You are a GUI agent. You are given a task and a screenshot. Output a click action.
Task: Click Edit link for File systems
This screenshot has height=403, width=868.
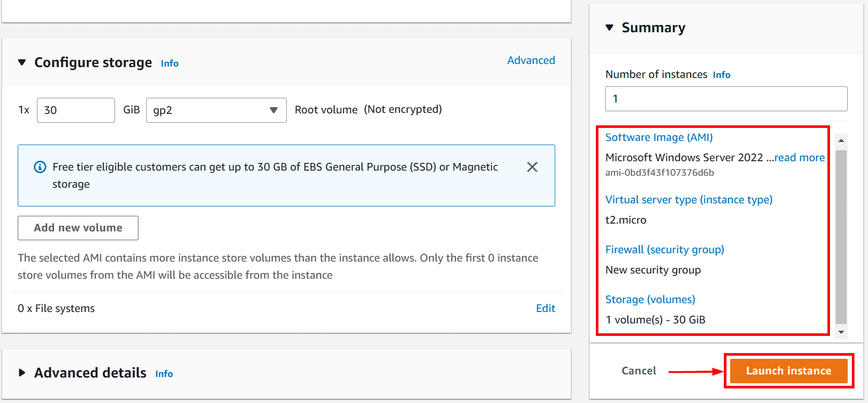pyautogui.click(x=545, y=308)
